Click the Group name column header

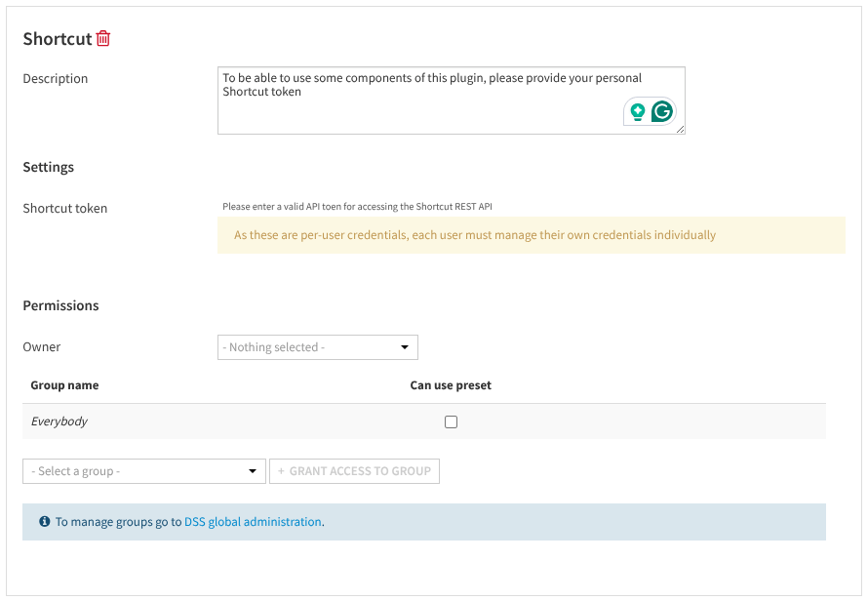click(64, 385)
